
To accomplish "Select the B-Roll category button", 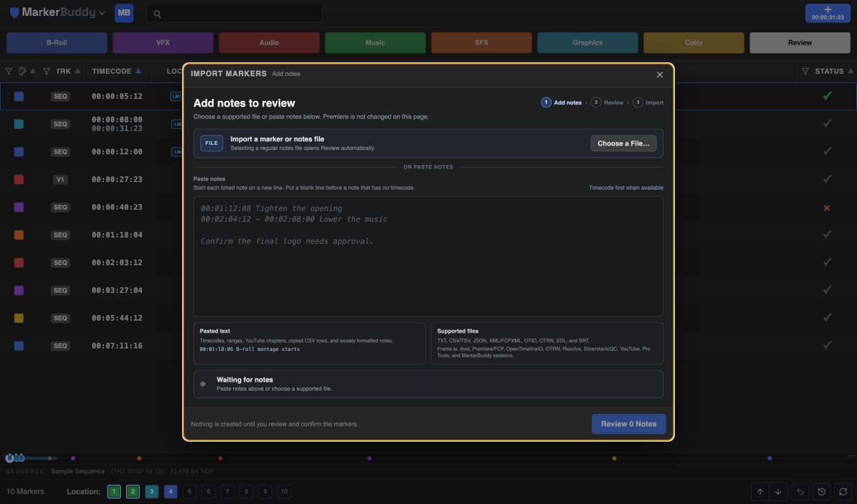I will (57, 43).
